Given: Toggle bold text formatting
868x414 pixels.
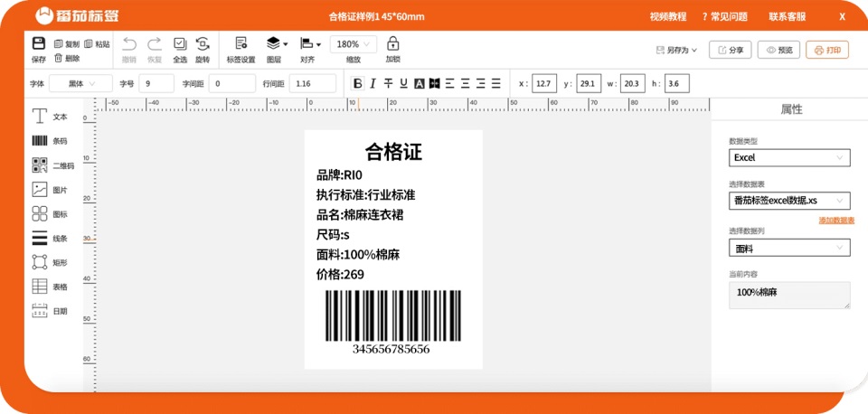Looking at the screenshot, I should 358,83.
